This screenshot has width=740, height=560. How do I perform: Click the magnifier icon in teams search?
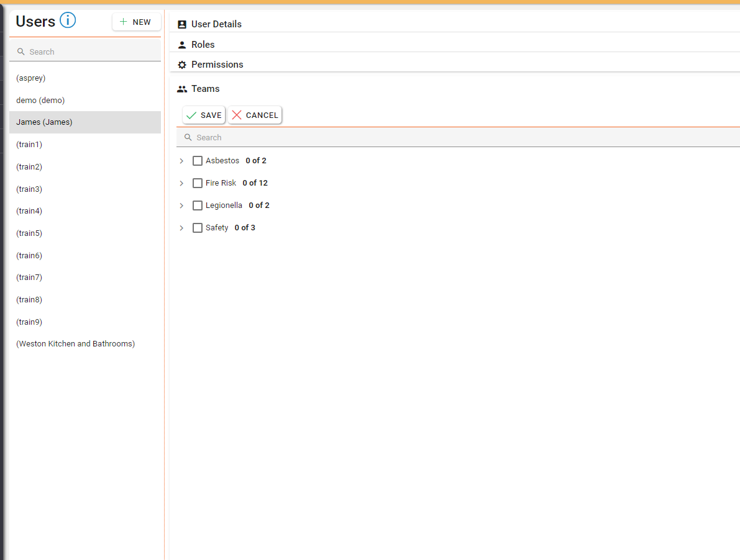pyautogui.click(x=188, y=138)
